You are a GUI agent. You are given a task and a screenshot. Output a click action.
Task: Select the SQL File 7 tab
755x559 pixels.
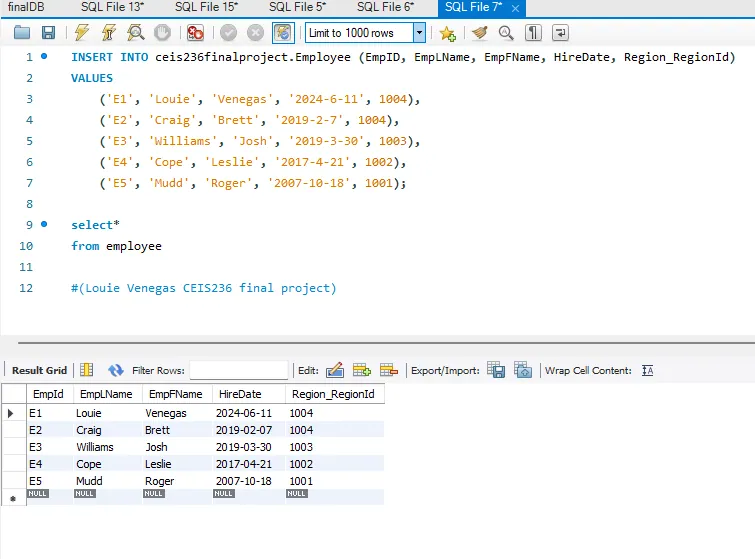(x=473, y=7)
